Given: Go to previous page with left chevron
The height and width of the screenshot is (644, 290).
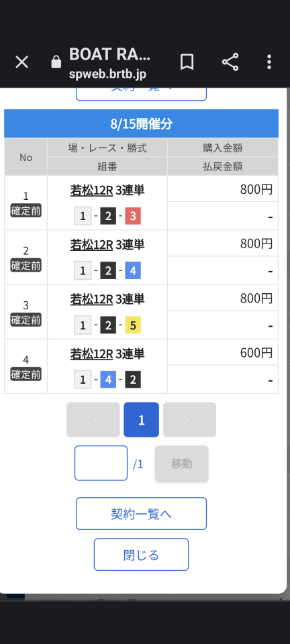Looking at the screenshot, I should (x=93, y=419).
